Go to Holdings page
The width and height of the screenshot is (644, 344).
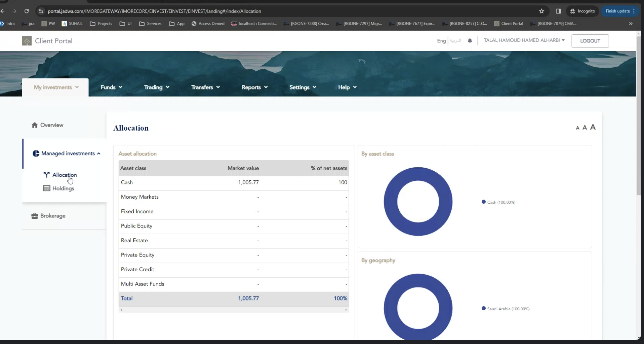point(63,188)
